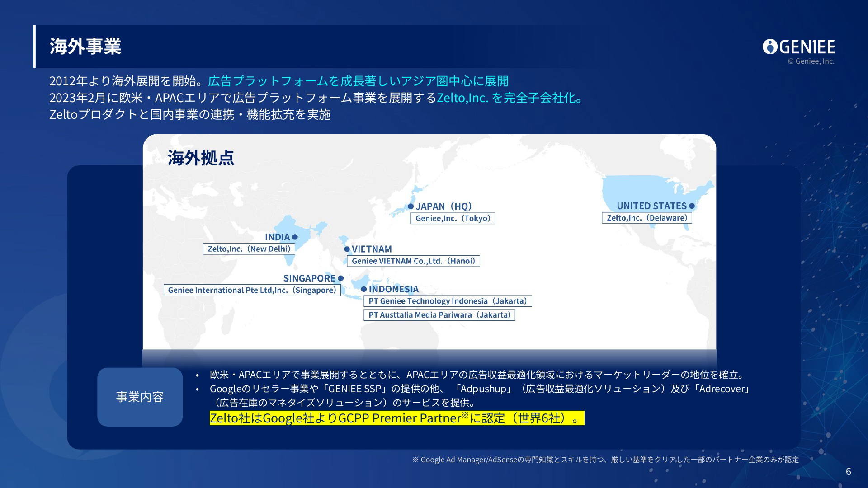Click the line starting 2023年2月に欧米

317,98
